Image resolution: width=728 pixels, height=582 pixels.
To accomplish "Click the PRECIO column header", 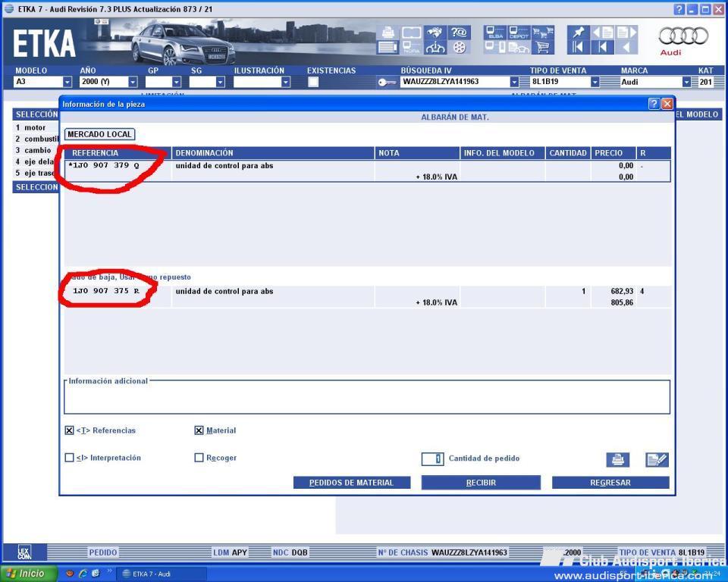I will coord(613,153).
